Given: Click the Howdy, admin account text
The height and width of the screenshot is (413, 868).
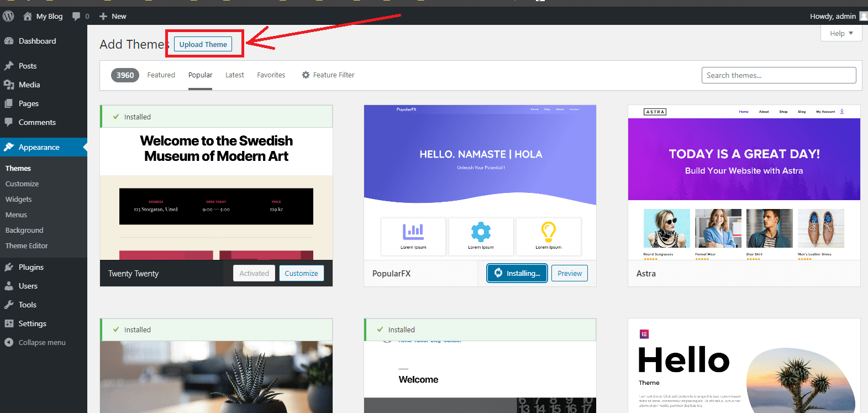Looking at the screenshot, I should coord(833,16).
